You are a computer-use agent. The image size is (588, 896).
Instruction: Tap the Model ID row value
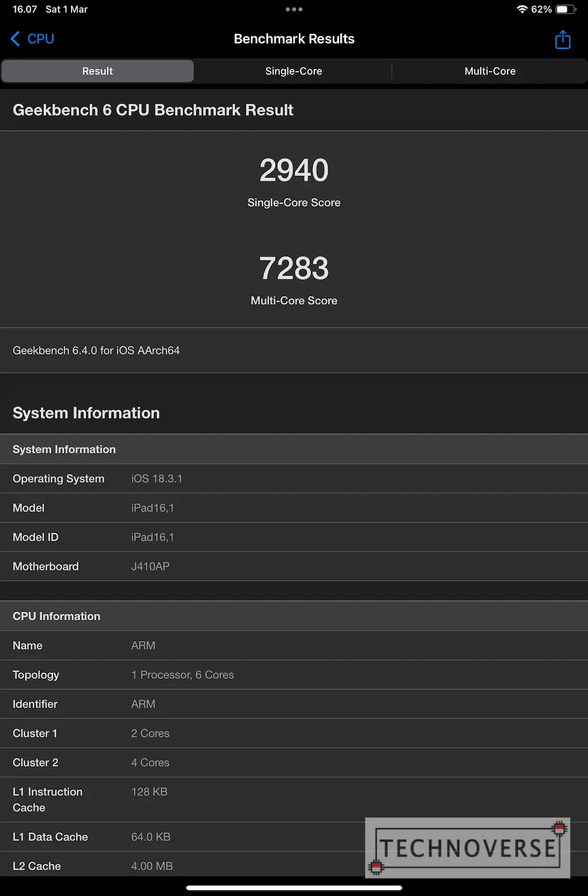153,537
